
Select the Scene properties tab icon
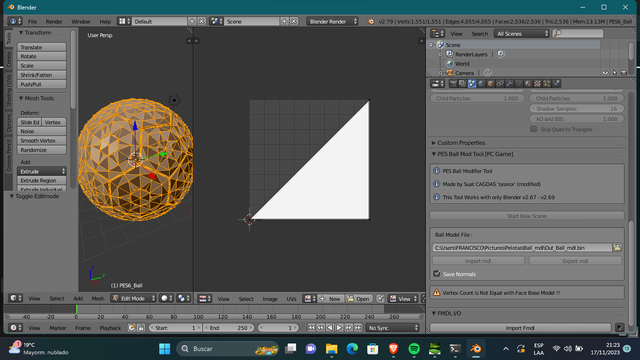[x=472, y=84]
